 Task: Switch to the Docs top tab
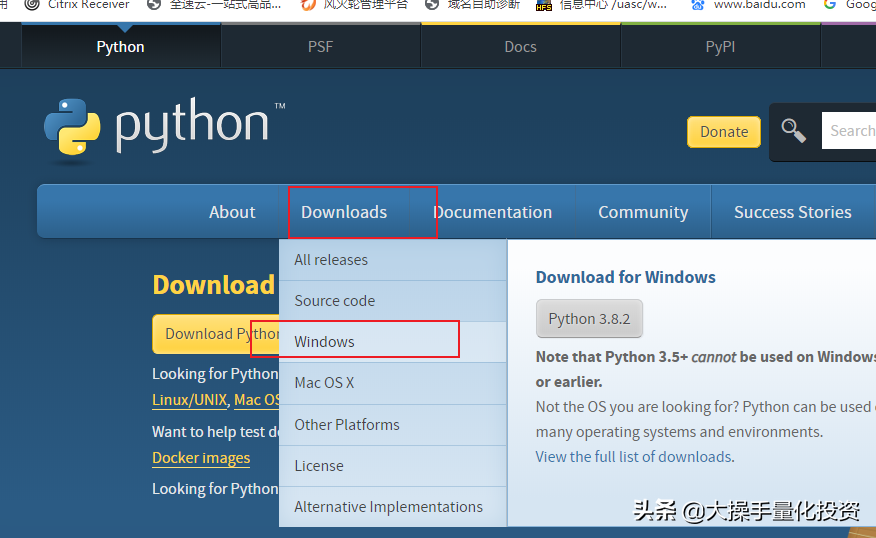pos(521,46)
